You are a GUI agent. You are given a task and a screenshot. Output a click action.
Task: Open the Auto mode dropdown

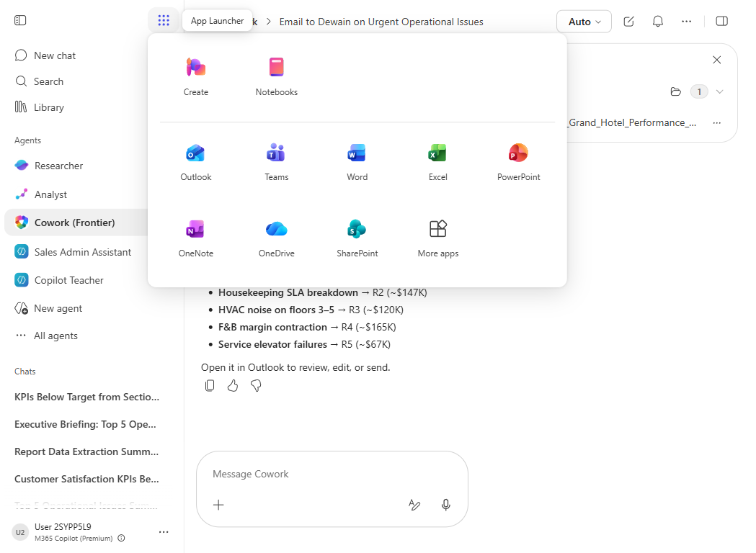click(x=584, y=22)
